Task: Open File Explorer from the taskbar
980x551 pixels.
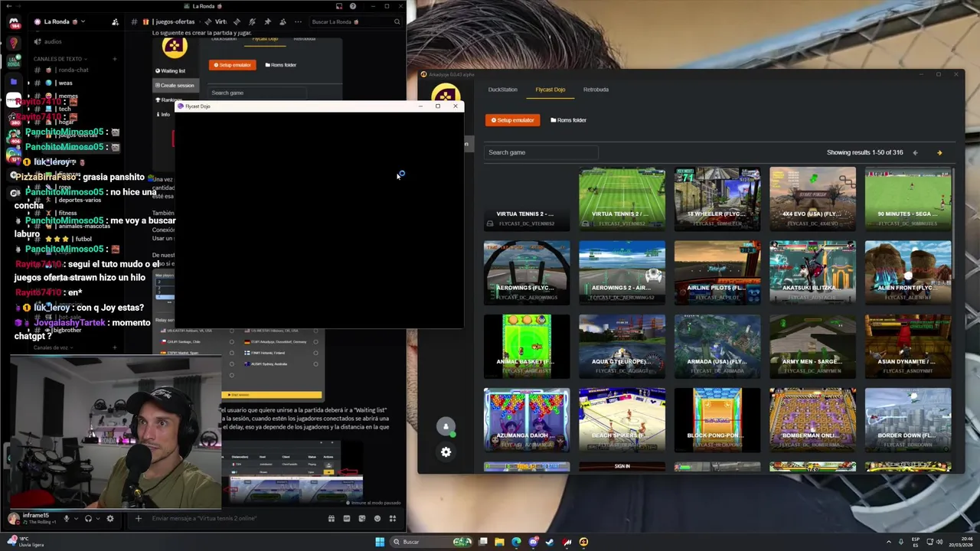Action: pyautogui.click(x=499, y=542)
